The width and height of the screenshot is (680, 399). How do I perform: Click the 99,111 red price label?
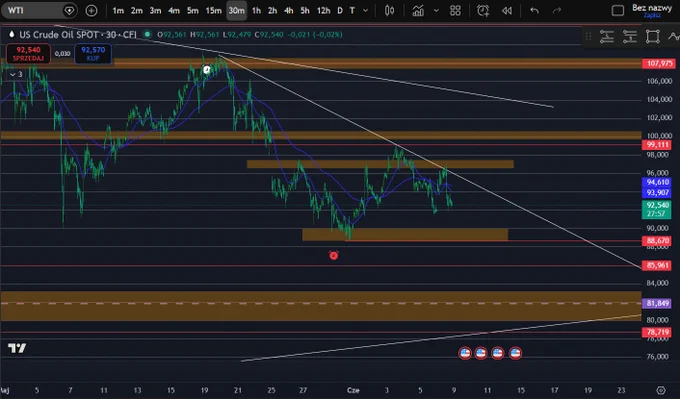pyautogui.click(x=657, y=145)
